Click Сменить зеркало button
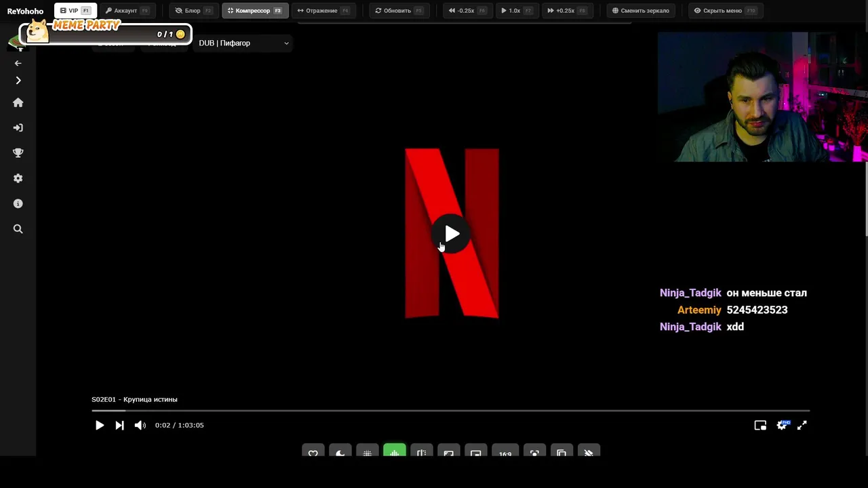Screen dimensions: 868x488 click(640, 11)
